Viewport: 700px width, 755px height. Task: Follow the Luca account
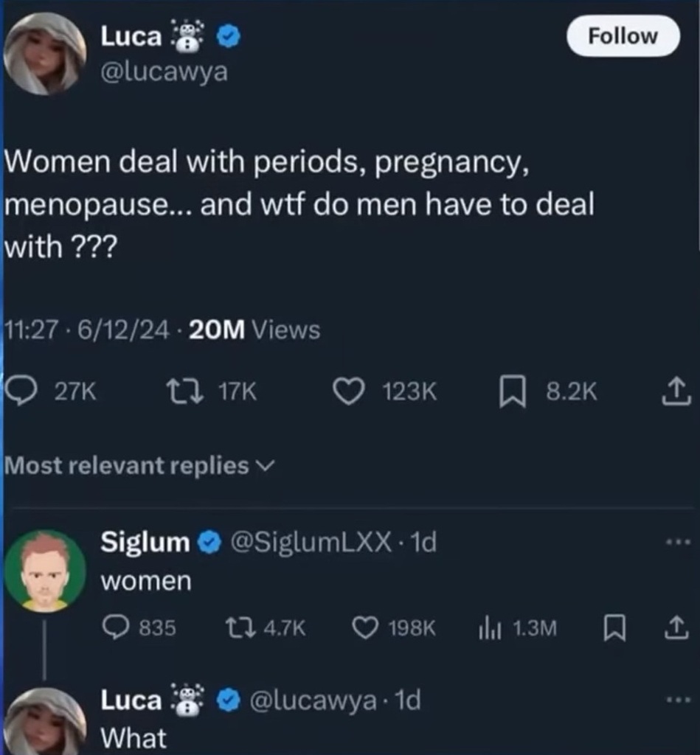click(623, 36)
